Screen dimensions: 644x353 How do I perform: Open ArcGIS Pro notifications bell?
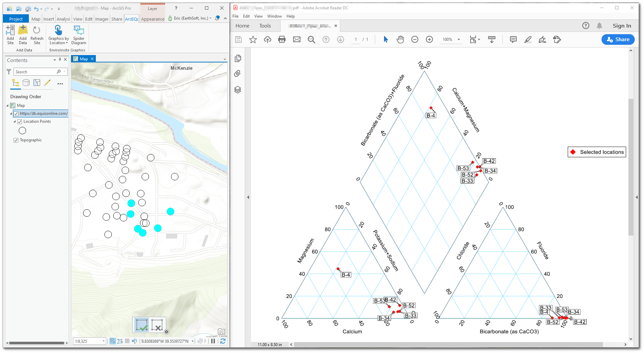pyautogui.click(x=217, y=18)
